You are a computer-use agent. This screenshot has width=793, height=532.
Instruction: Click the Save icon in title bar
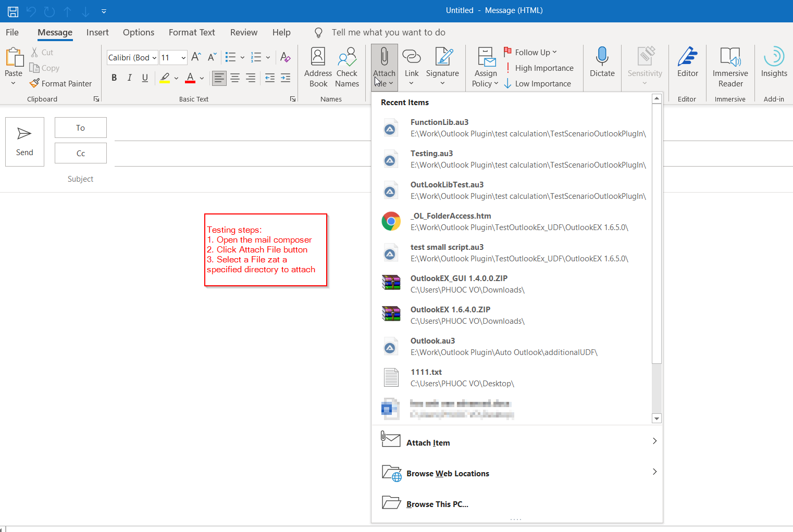pos(13,11)
